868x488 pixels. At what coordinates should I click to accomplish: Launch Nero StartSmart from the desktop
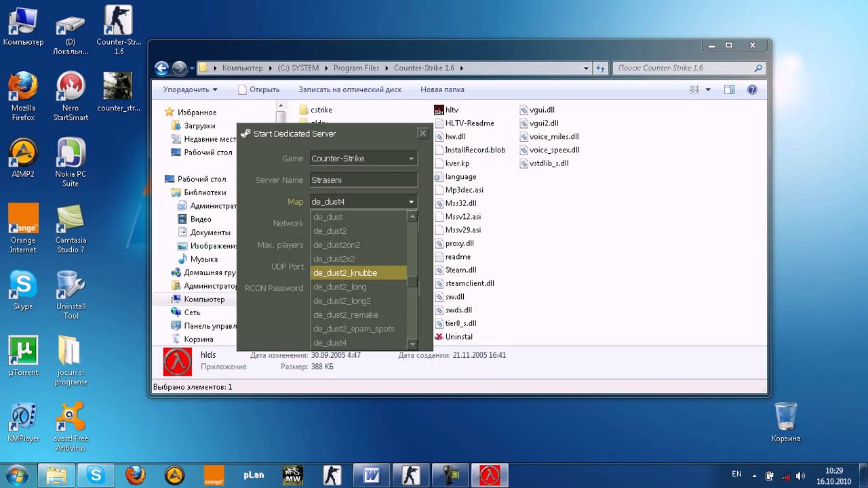[x=71, y=96]
